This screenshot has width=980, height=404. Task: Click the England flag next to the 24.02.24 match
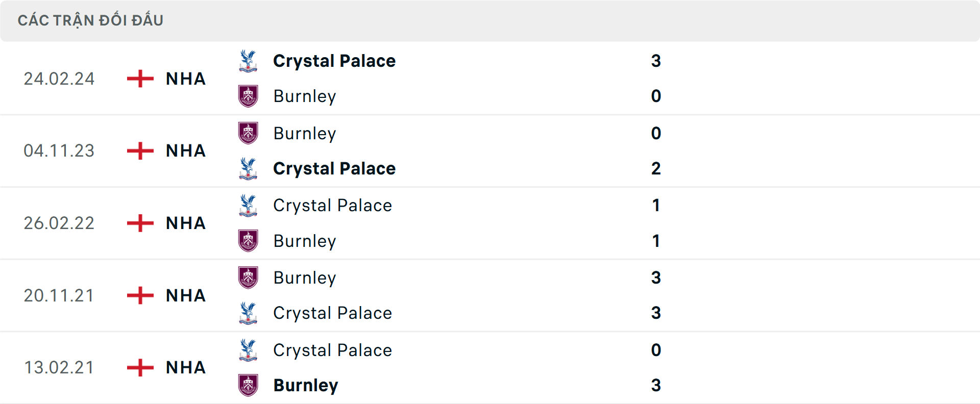point(139,79)
